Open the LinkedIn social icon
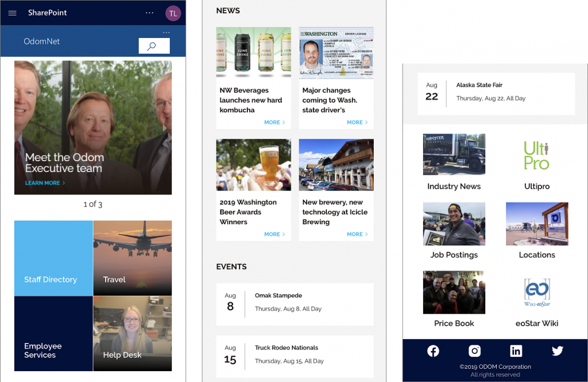The height and width of the screenshot is (382, 588). click(516, 351)
